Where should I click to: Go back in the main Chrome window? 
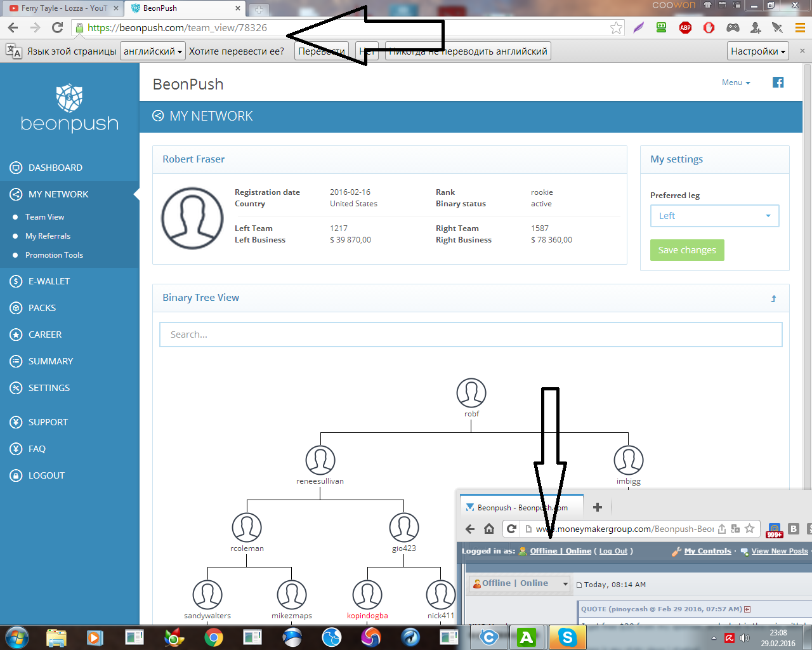[13, 27]
